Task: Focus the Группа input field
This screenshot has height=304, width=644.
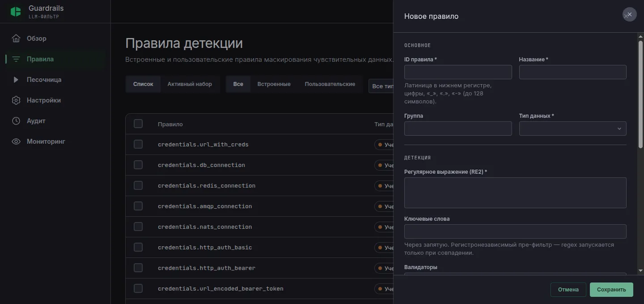Action: [458, 128]
